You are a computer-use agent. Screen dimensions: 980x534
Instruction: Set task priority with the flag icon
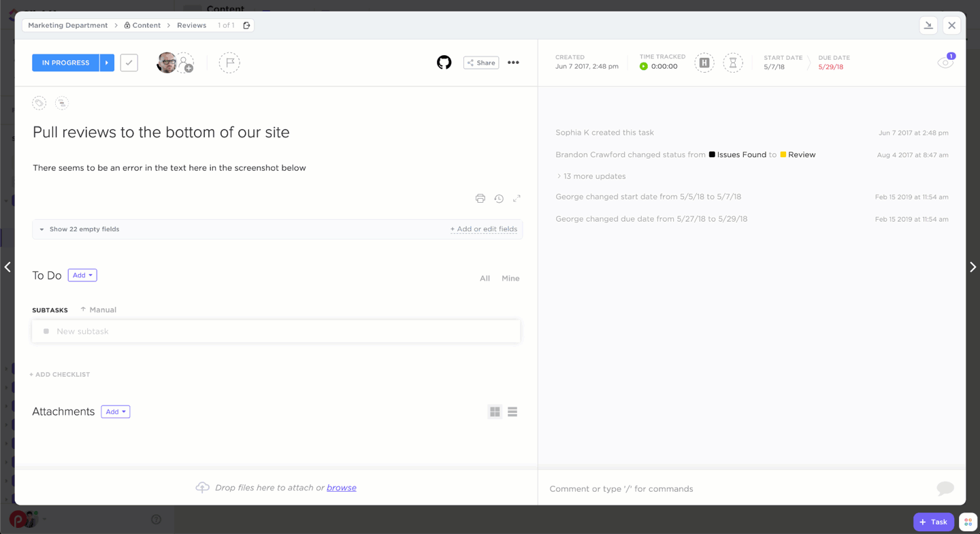229,63
